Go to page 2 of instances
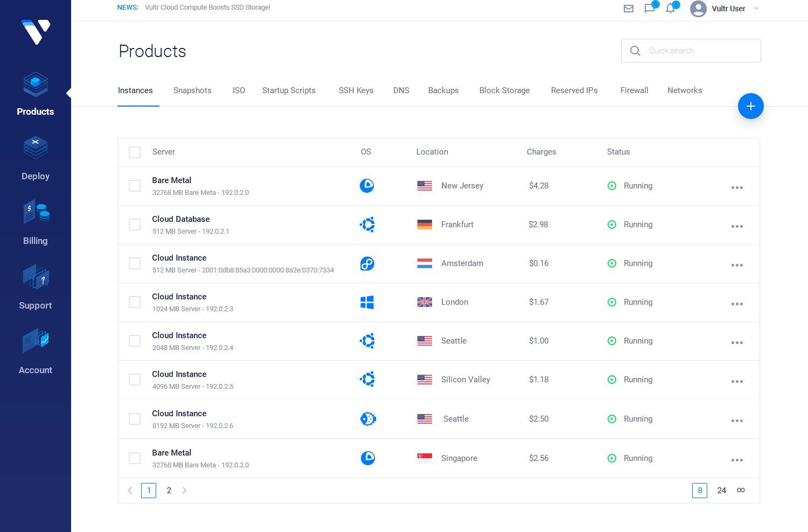 [169, 491]
